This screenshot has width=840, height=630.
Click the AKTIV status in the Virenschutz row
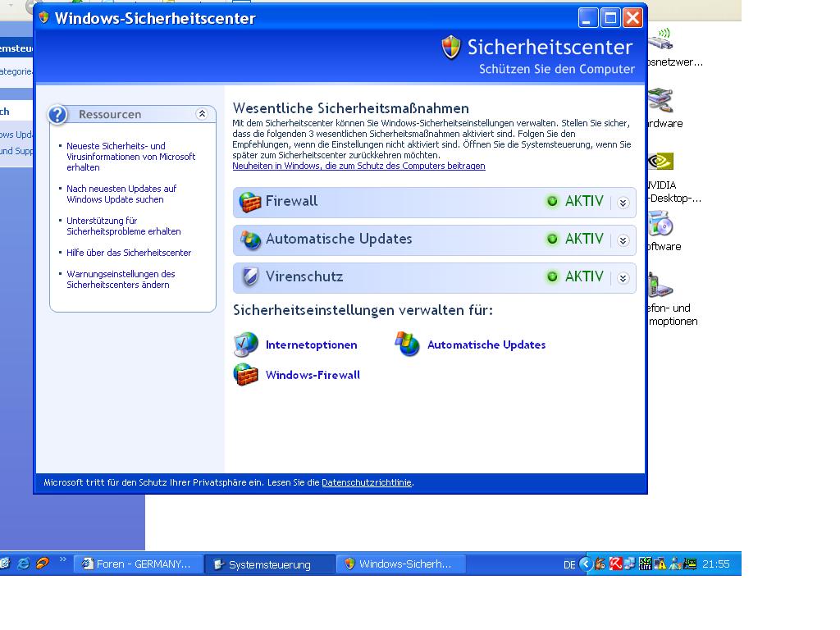[x=584, y=276]
